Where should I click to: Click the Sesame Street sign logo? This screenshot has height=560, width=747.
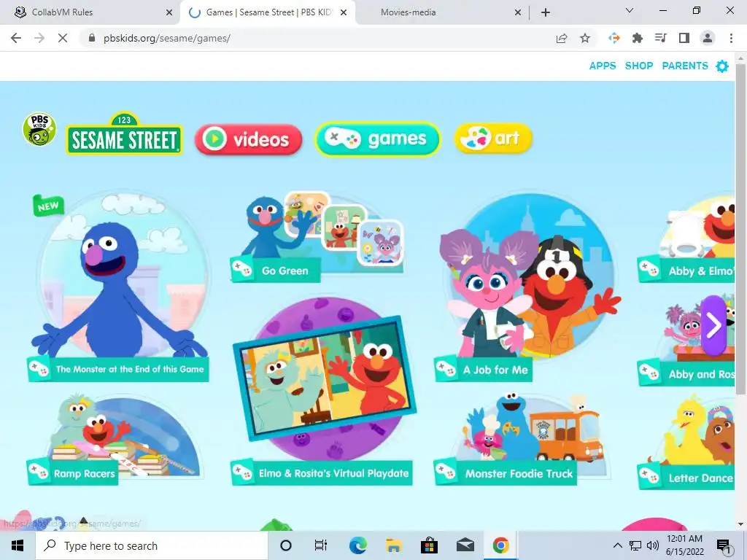pyautogui.click(x=124, y=134)
